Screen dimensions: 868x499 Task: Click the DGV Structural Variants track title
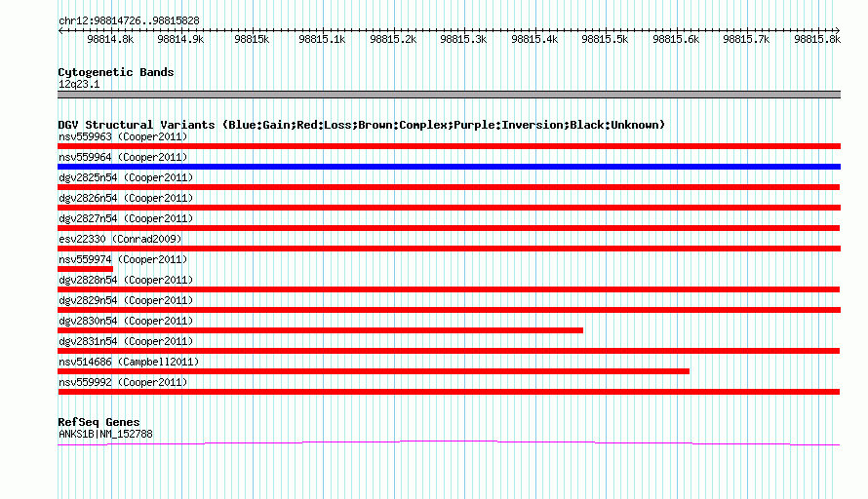(361, 125)
